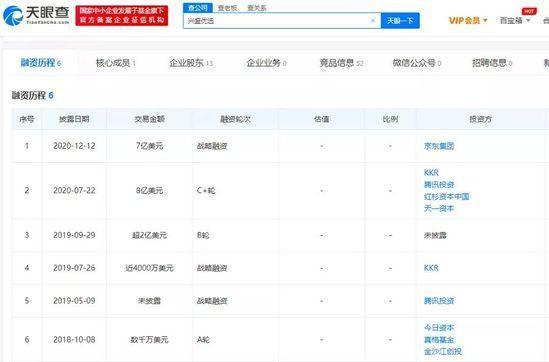
Task: Switch to the 竞品信息 tab
Action: [x=341, y=63]
